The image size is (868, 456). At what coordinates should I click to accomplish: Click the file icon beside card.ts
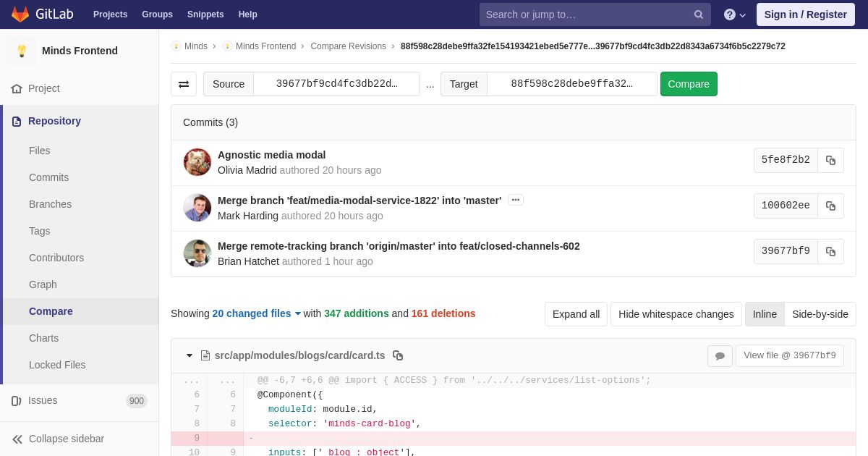coord(205,355)
